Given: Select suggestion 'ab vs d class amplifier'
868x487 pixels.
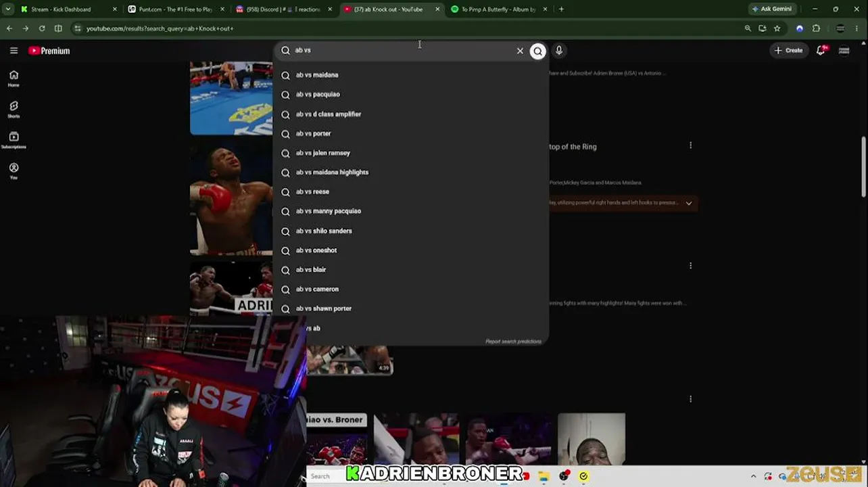Looking at the screenshot, I should click(411, 114).
